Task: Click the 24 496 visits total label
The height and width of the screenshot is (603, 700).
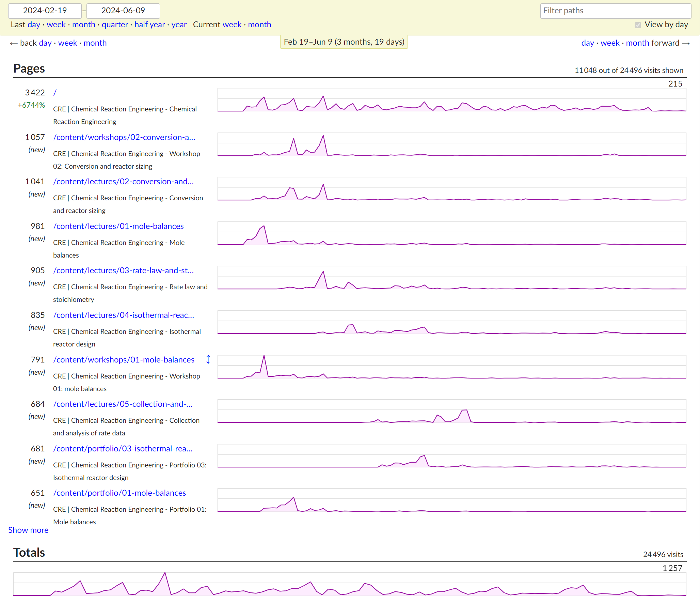Action: [663, 555]
